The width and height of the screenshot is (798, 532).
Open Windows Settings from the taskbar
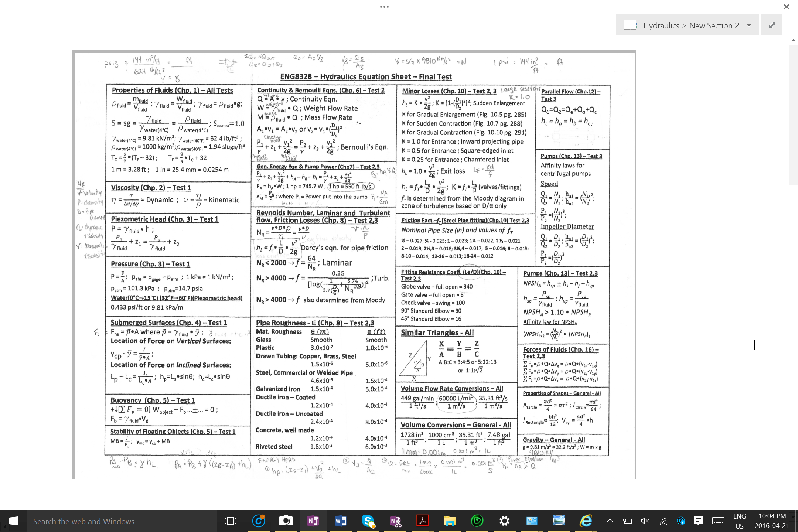pyautogui.click(x=504, y=521)
